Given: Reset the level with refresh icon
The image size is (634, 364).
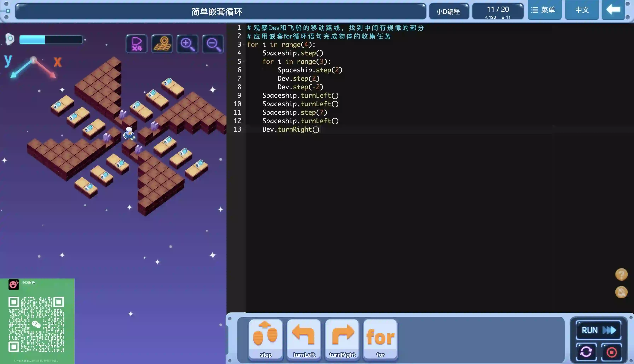Looking at the screenshot, I should tap(586, 352).
